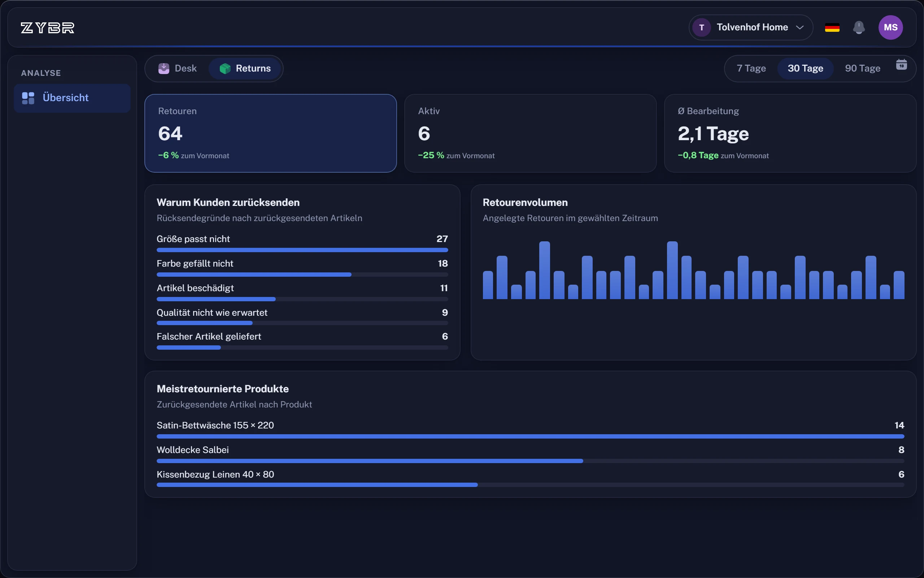This screenshot has width=924, height=578.
Task: Open the MS user avatar menu
Action: pos(890,27)
